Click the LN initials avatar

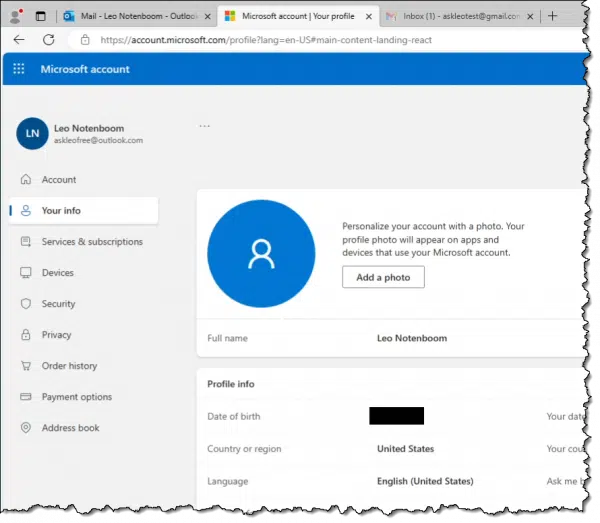(x=33, y=133)
